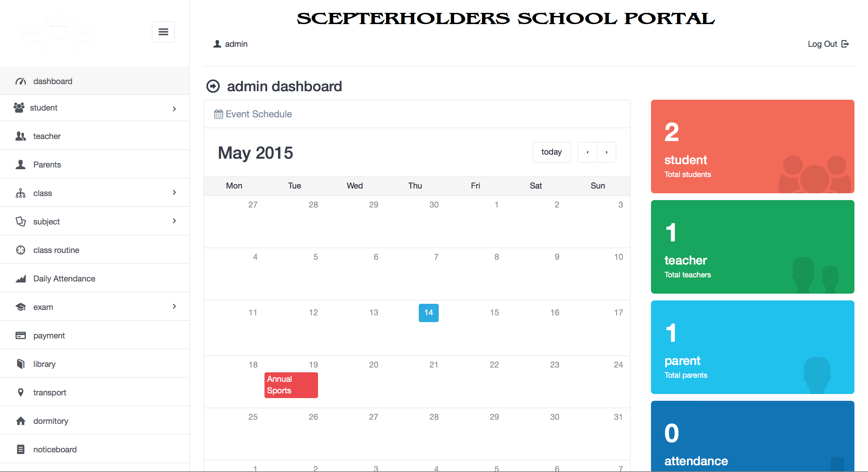Image resolution: width=868 pixels, height=472 pixels.
Task: Click the transport map pin icon
Action: tap(21, 392)
